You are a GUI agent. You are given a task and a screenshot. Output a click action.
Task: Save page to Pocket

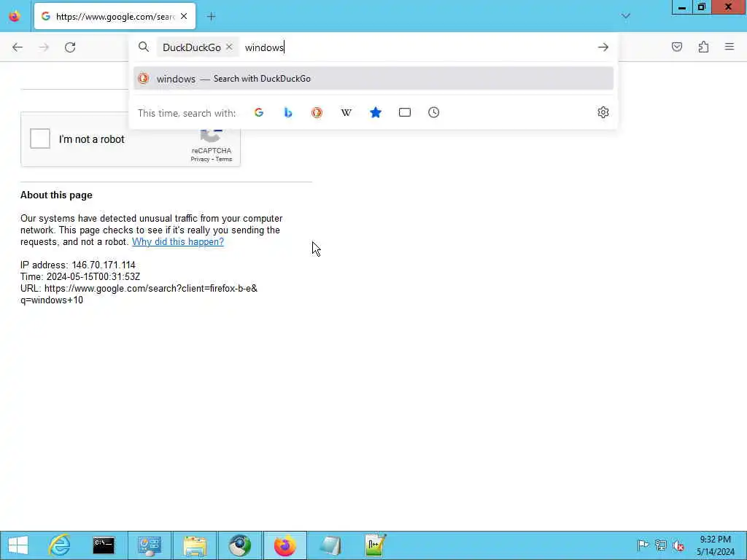[x=677, y=47]
